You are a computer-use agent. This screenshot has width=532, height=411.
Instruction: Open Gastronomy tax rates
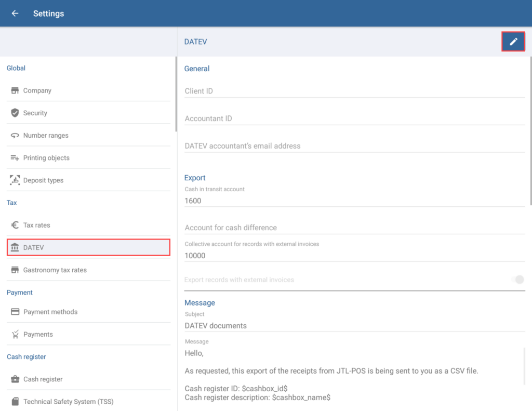coord(55,270)
